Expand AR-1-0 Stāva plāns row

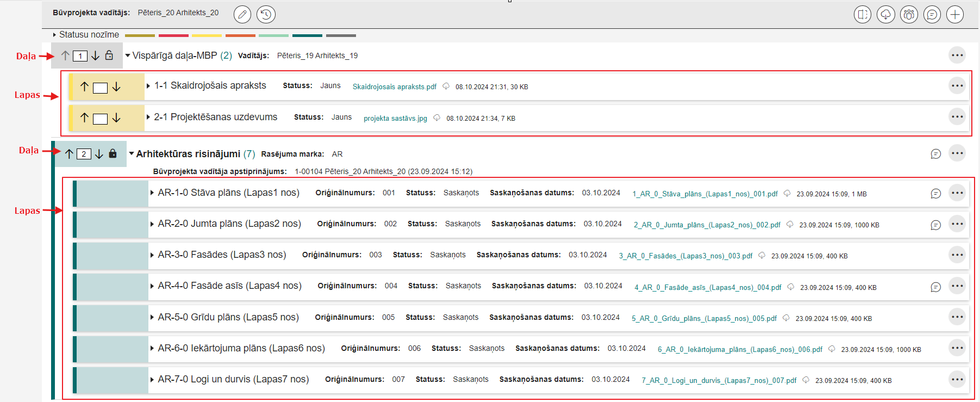[152, 193]
